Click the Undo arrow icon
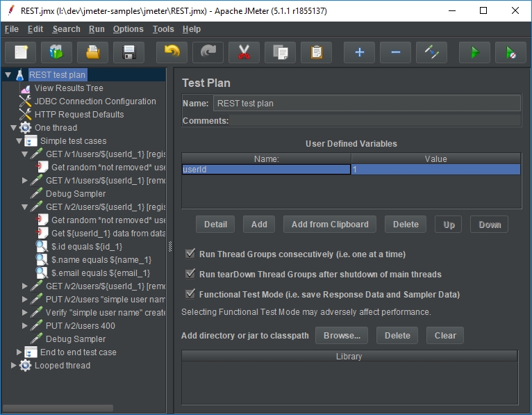Image resolution: width=532 pixels, height=415 pixels. pyautogui.click(x=172, y=53)
